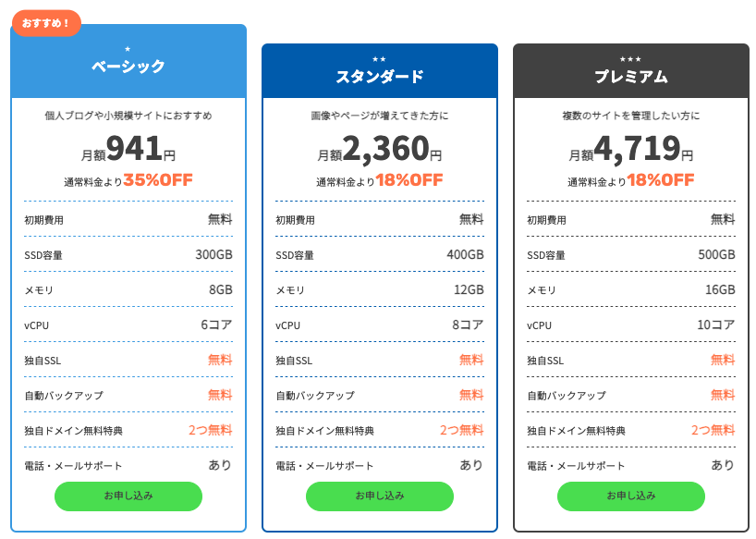Select the プレミアム plan header
This screenshot has width=756, height=539.
point(631,76)
